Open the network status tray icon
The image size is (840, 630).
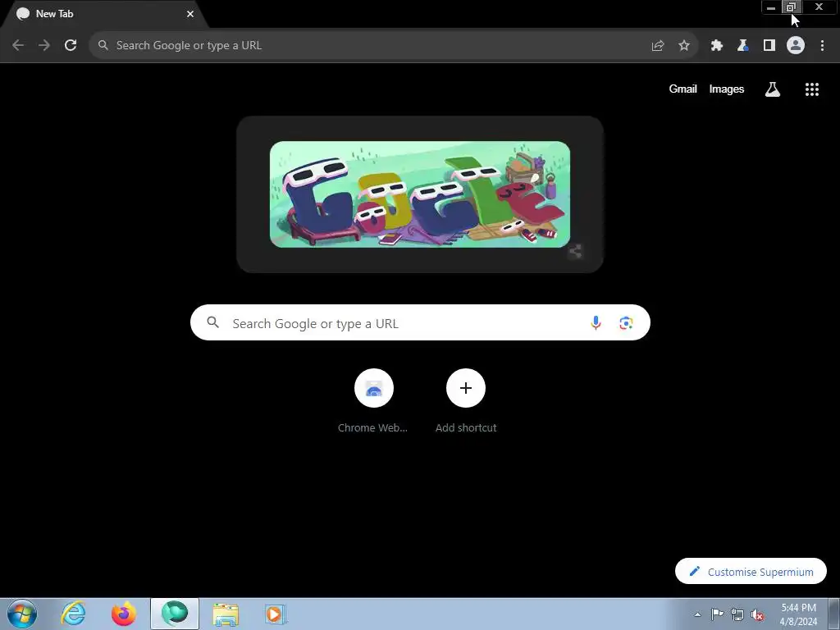[737, 614]
